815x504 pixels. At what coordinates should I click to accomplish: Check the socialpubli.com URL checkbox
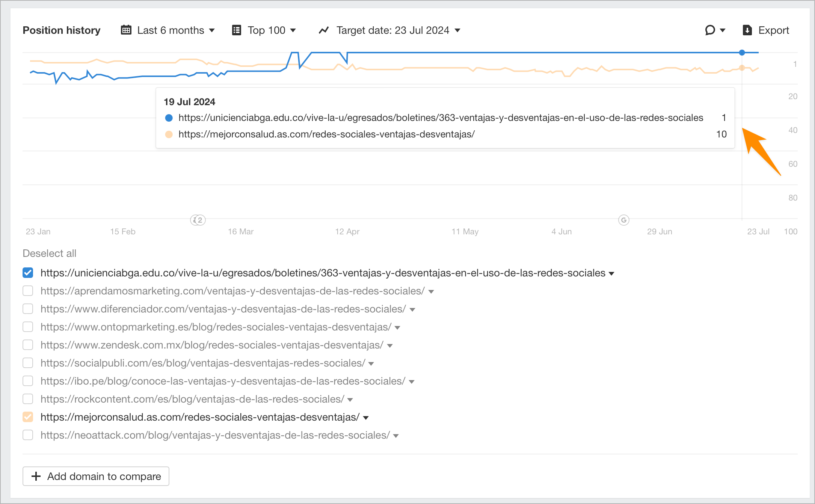pyautogui.click(x=28, y=363)
